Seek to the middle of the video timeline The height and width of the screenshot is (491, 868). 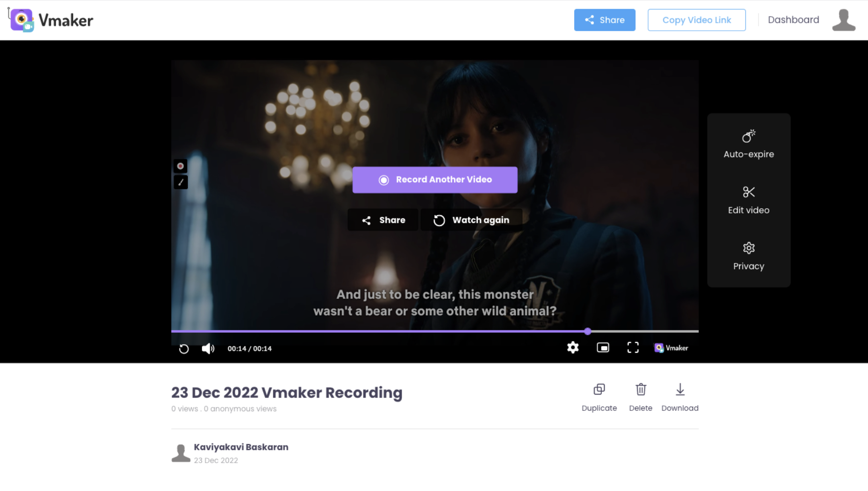tap(434, 331)
